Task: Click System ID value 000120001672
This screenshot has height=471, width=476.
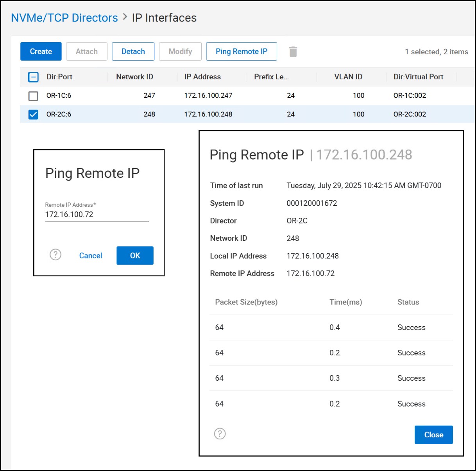Action: coord(312,203)
